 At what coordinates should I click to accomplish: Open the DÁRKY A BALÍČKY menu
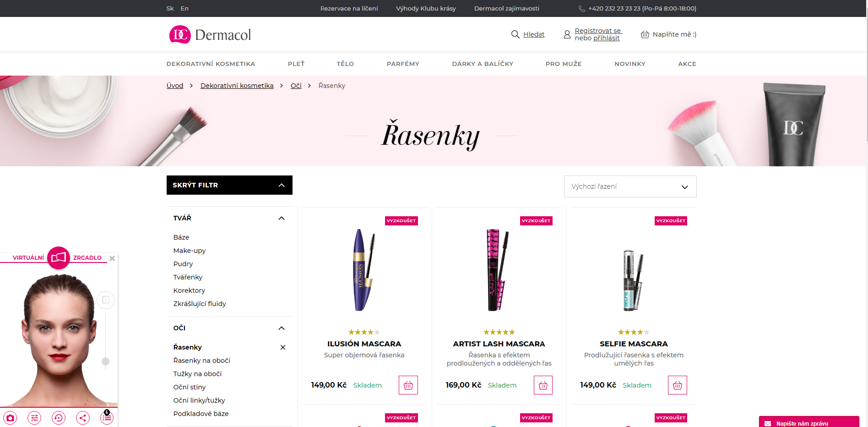(483, 64)
